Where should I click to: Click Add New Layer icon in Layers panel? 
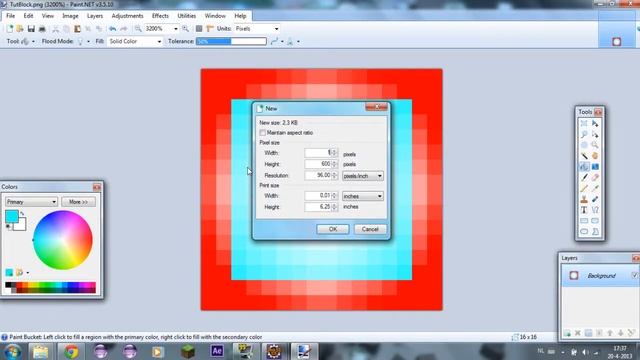(567, 333)
